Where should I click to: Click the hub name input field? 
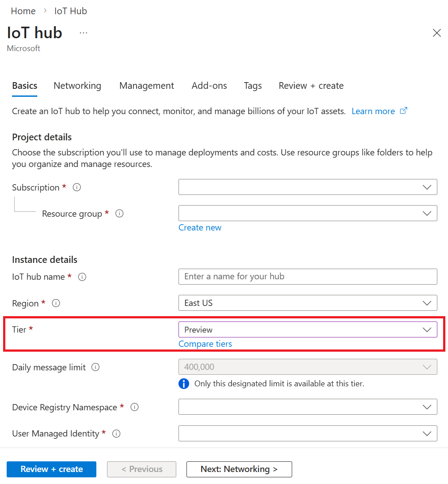pos(308,277)
